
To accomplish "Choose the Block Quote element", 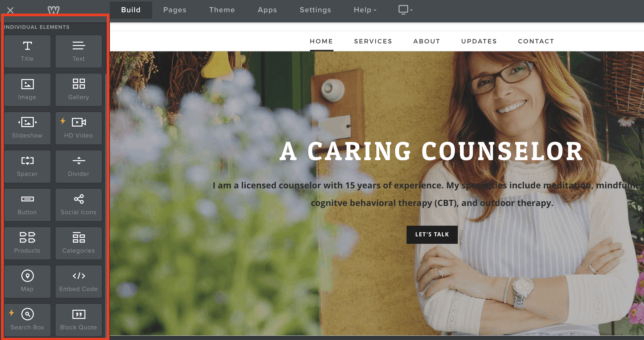I will pyautogui.click(x=79, y=320).
